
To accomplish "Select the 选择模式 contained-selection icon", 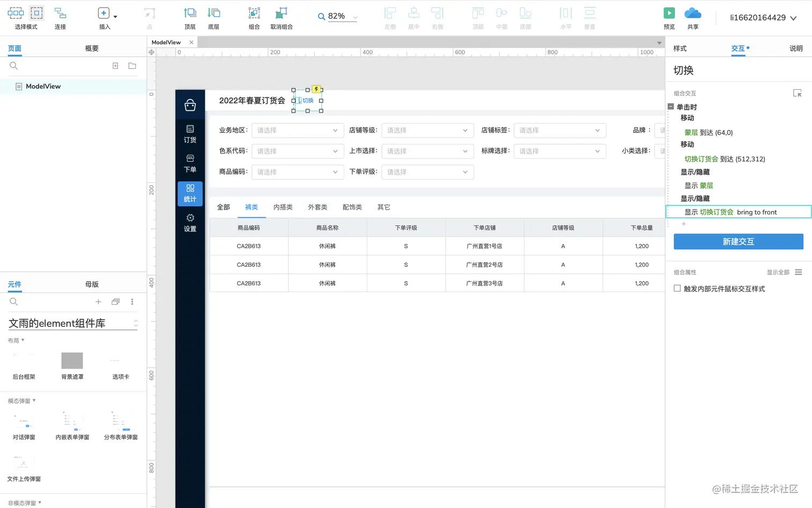I will 37,13.
